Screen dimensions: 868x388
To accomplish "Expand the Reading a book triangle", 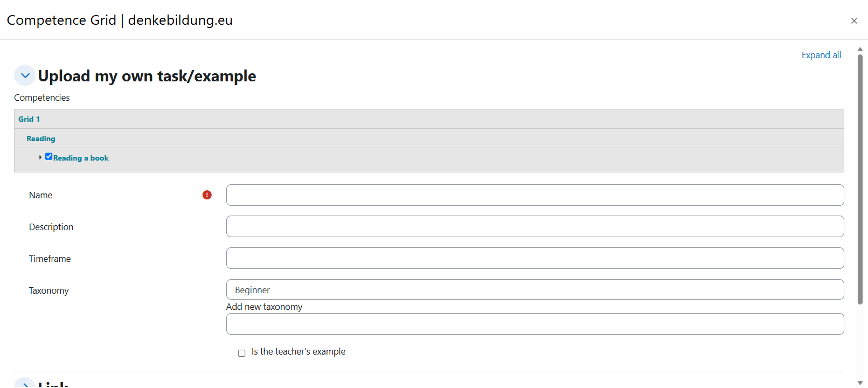I will [40, 157].
